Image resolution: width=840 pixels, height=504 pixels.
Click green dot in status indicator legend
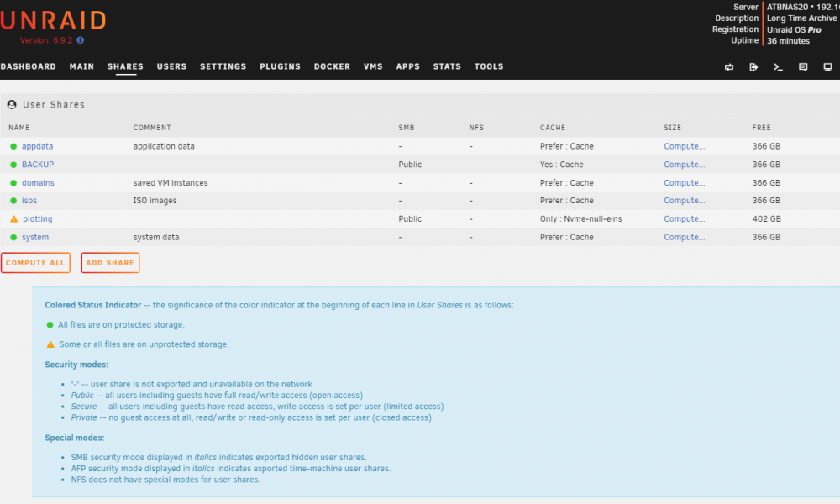pyautogui.click(x=50, y=324)
